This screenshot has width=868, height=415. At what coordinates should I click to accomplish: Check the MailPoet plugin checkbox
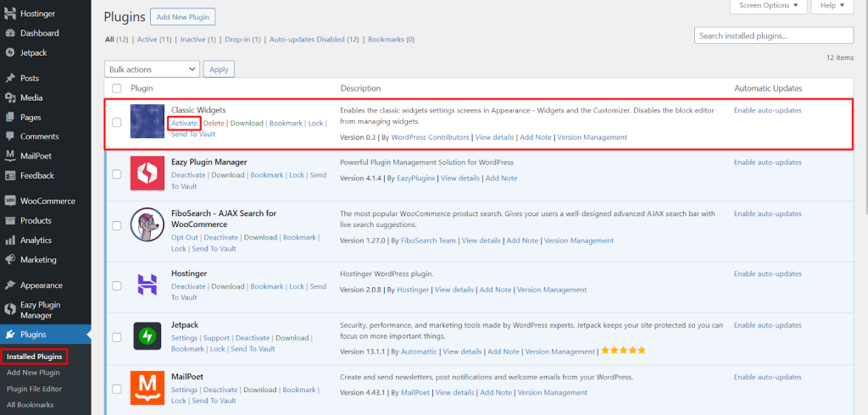point(117,389)
